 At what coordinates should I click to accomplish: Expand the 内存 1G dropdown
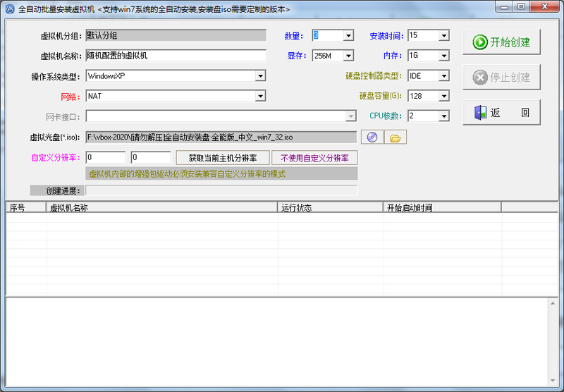[444, 56]
